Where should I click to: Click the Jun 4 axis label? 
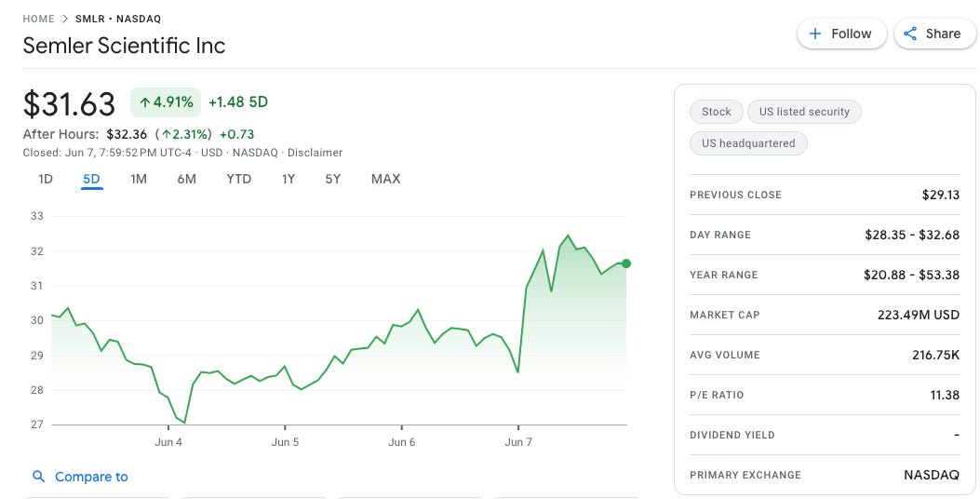pyautogui.click(x=168, y=442)
